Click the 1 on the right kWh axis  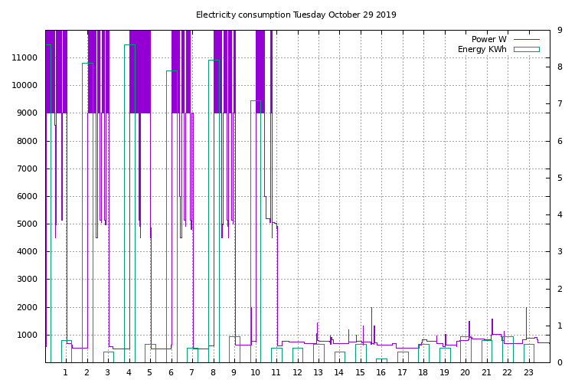pos(560,326)
